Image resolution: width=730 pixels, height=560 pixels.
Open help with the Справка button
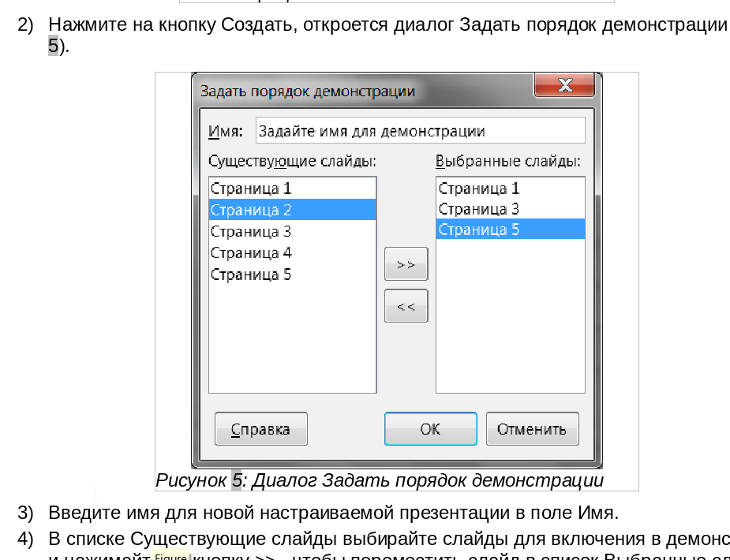click(260, 429)
